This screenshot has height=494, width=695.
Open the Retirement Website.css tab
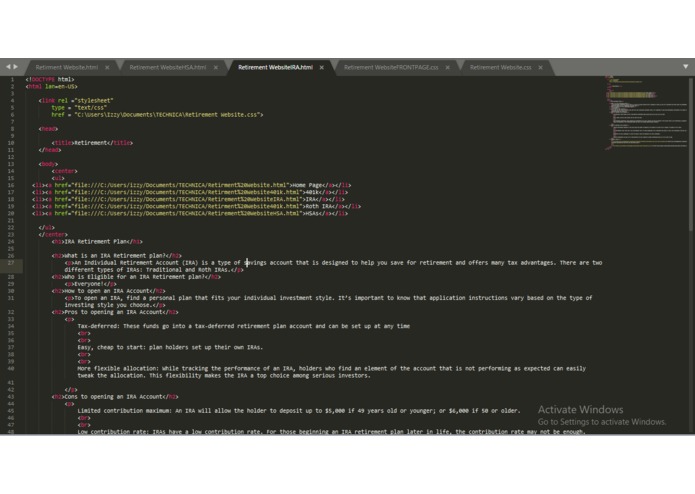point(500,67)
